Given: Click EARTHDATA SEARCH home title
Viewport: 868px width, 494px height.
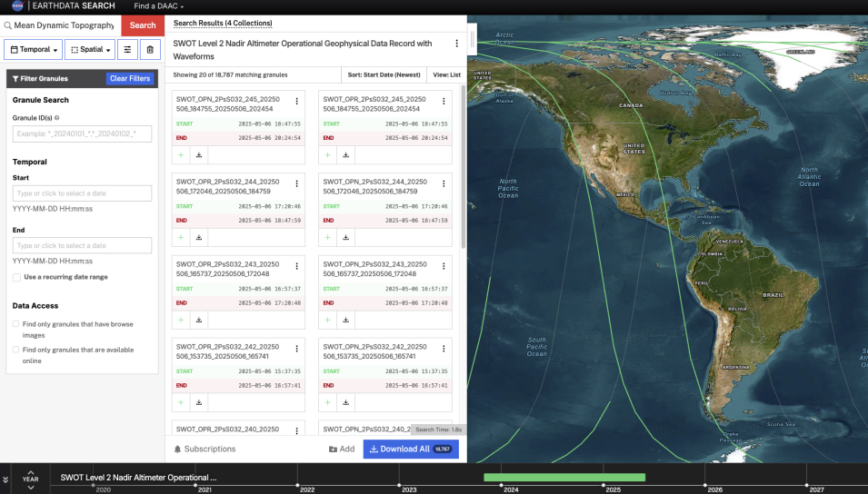Looking at the screenshot, I should 74,6.
